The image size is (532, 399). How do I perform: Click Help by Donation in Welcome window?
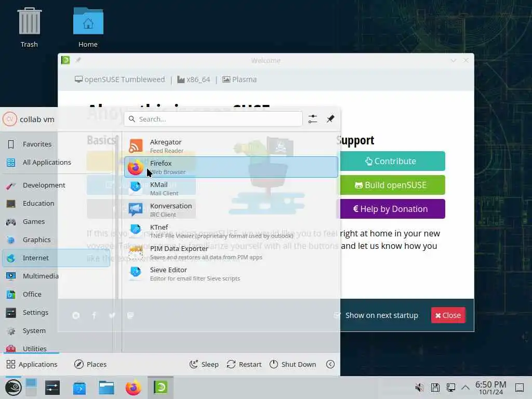tap(392, 209)
